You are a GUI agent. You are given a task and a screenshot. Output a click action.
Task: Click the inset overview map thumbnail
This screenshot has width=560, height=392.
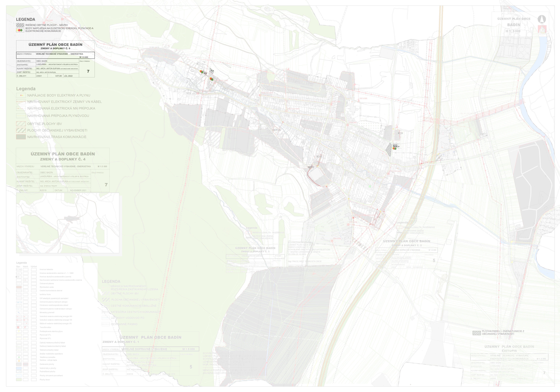(x=68, y=223)
